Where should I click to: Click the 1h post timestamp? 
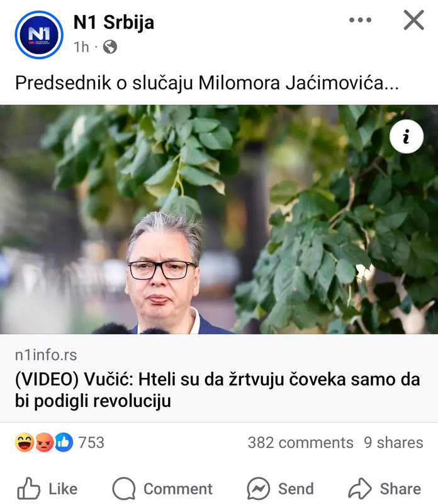click(x=81, y=47)
